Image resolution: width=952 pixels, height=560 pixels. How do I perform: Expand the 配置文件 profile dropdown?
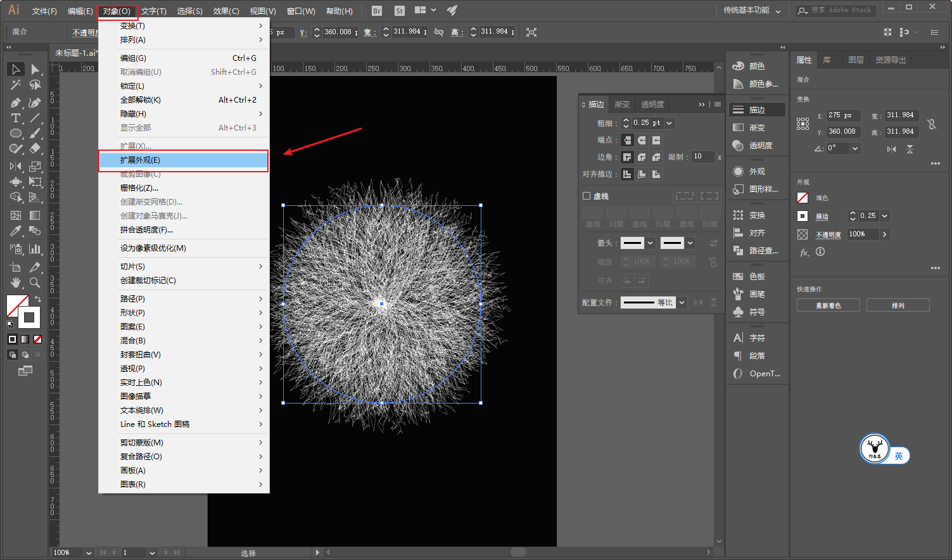[682, 303]
